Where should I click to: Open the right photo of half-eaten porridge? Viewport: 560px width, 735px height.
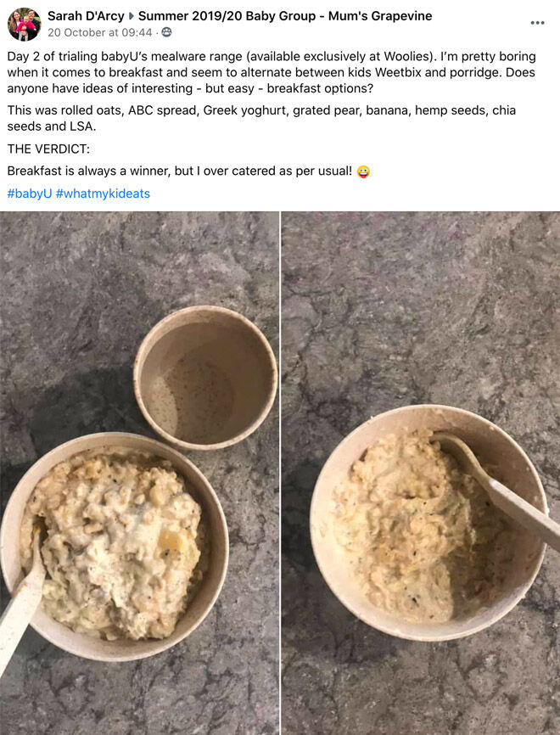click(421, 473)
